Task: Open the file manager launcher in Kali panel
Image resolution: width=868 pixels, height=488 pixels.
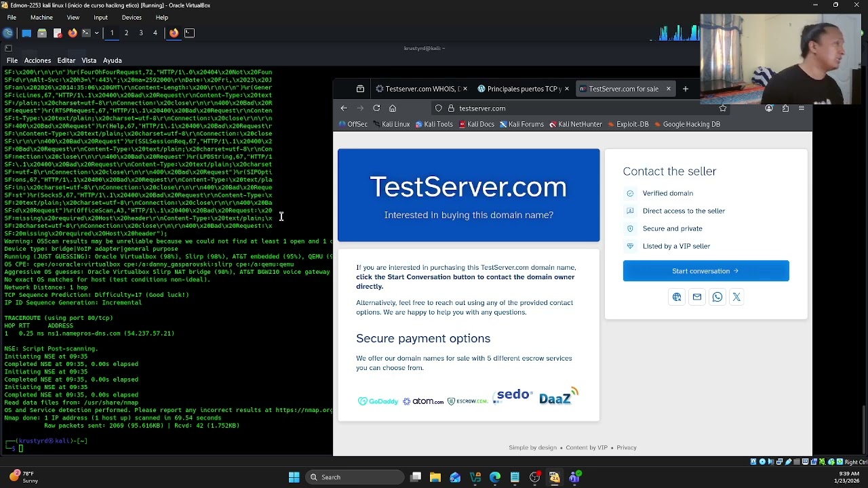Action: pyautogui.click(x=42, y=33)
